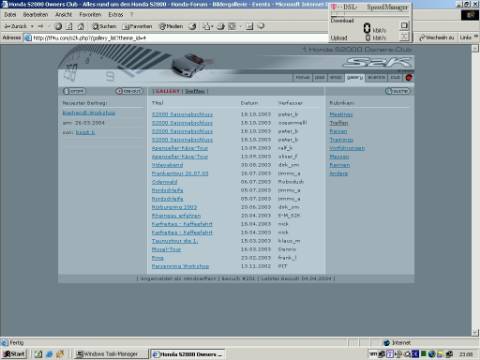
Task: Switch to Windows Task-Manager taskbar button
Action: pos(111,354)
